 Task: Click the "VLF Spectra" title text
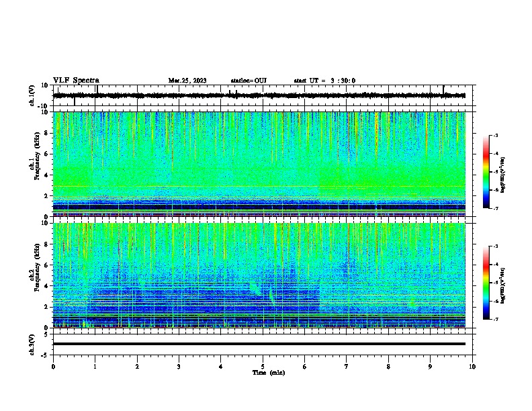(x=76, y=81)
